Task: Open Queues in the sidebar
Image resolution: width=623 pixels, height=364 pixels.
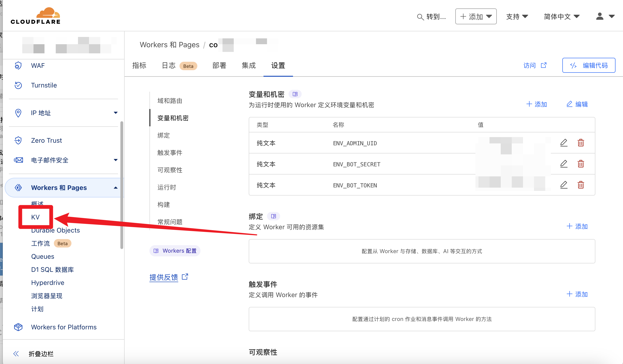Action: pos(43,256)
